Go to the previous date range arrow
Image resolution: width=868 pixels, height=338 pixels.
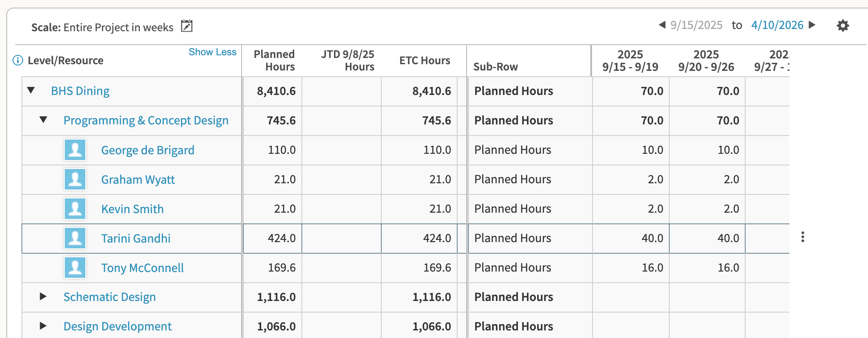click(662, 25)
